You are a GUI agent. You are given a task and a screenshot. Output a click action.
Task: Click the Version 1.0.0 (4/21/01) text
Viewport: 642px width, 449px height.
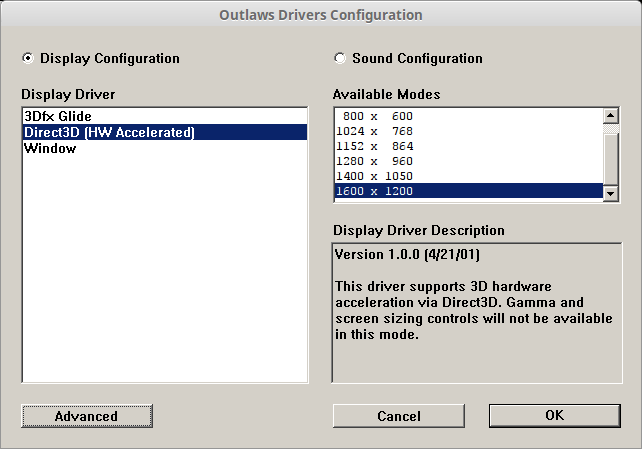point(407,255)
